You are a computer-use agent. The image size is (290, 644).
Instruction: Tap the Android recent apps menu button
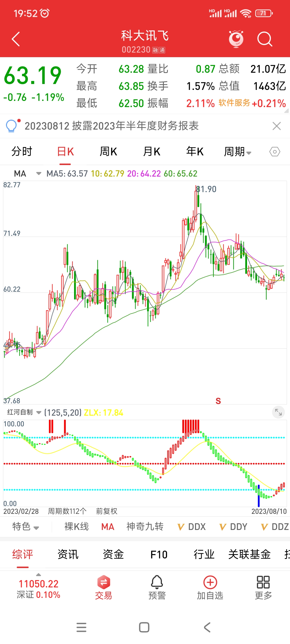(81, 627)
